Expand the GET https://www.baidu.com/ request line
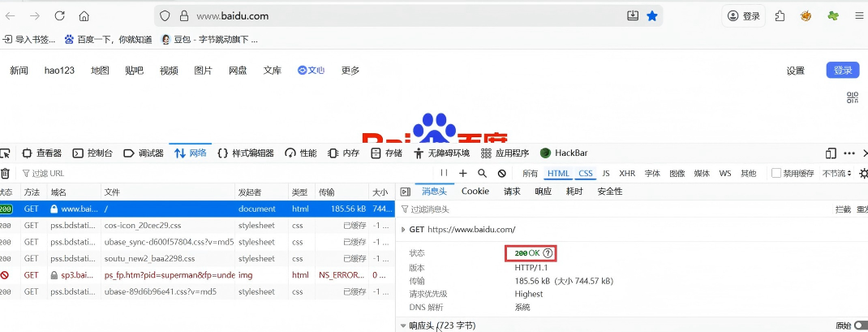Viewport: 868px width, 332px height. click(402, 230)
